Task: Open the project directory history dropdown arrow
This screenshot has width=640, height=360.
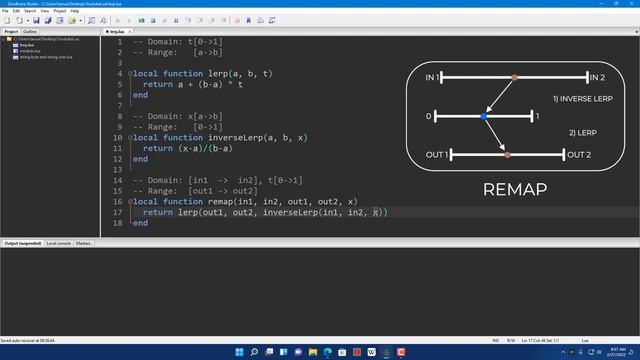Action: (x=80, y=20)
